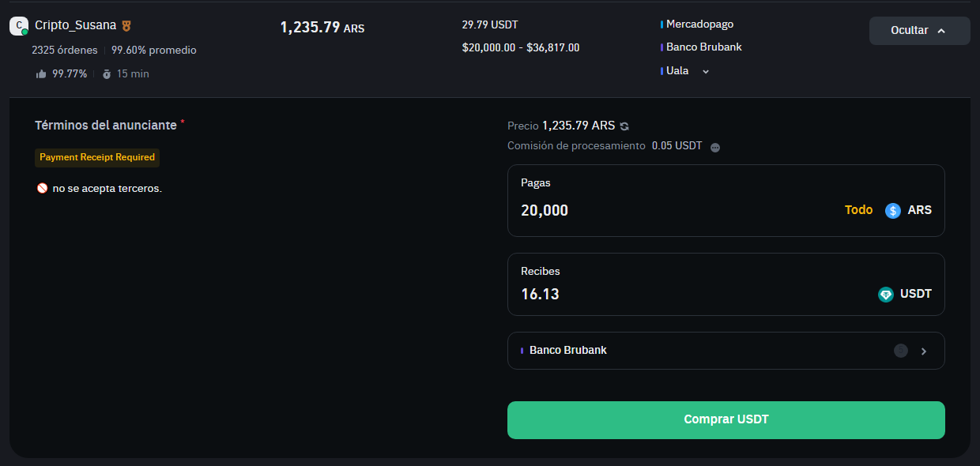Click the Cripto_Susana avatar icon
Viewport: 980px width, 466px height.
point(19,25)
